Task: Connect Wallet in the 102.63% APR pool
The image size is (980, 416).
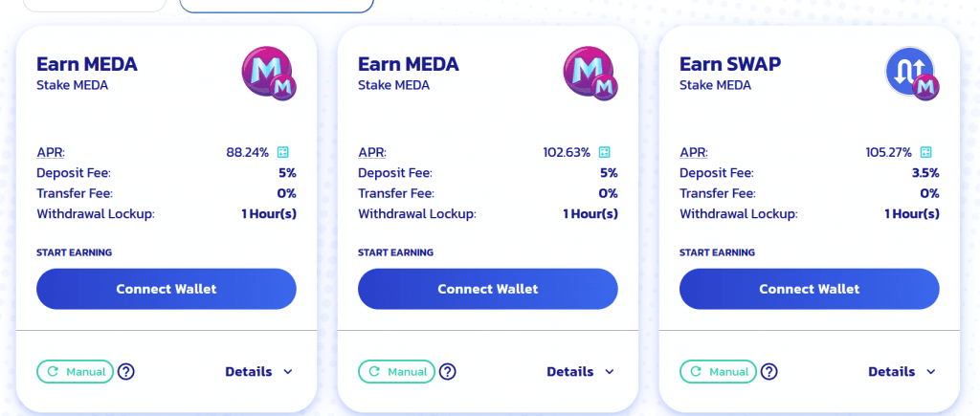Action: tap(487, 289)
